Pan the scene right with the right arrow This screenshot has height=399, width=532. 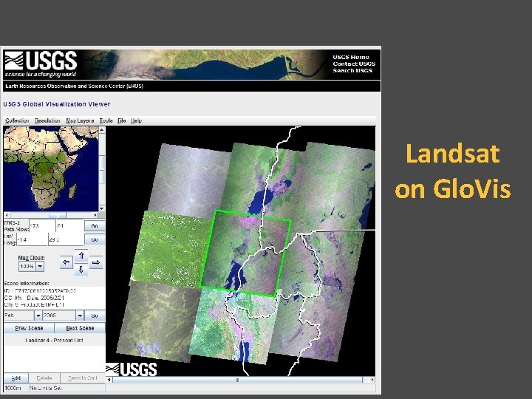pyautogui.click(x=96, y=262)
